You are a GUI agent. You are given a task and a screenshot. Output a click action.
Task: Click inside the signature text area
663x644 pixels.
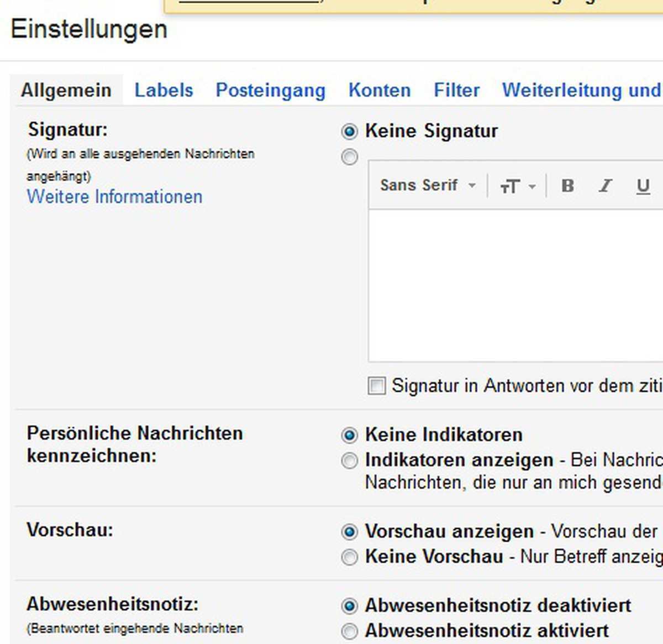point(514,285)
